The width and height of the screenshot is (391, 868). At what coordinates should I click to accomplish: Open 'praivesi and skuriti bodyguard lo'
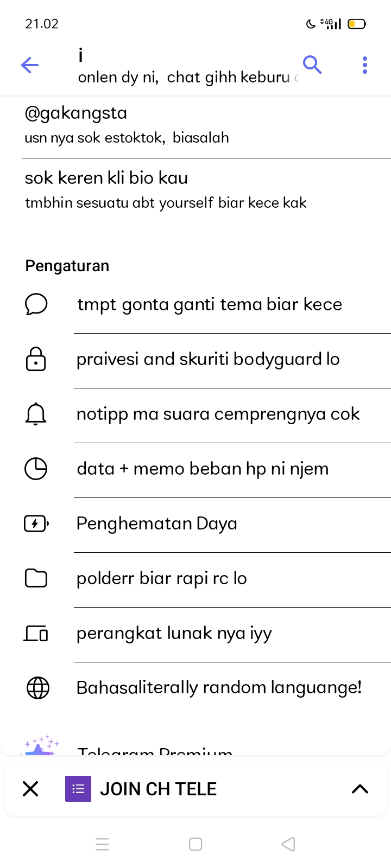(x=208, y=359)
